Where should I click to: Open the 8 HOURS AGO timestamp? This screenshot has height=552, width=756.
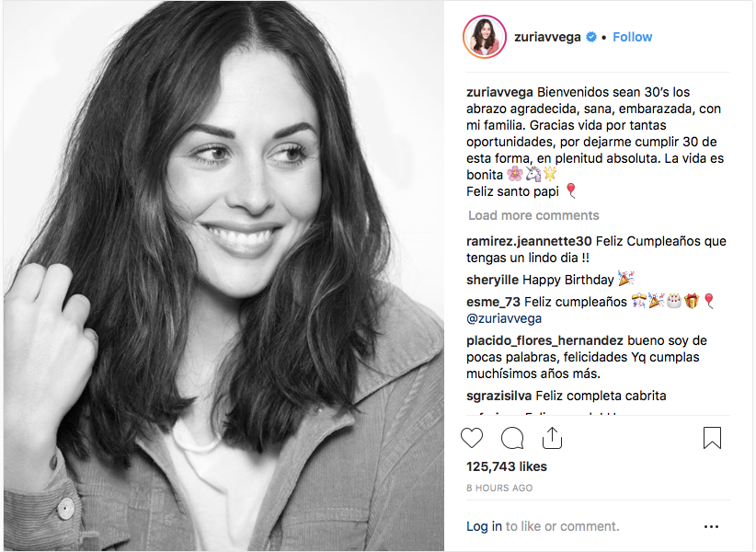499,488
